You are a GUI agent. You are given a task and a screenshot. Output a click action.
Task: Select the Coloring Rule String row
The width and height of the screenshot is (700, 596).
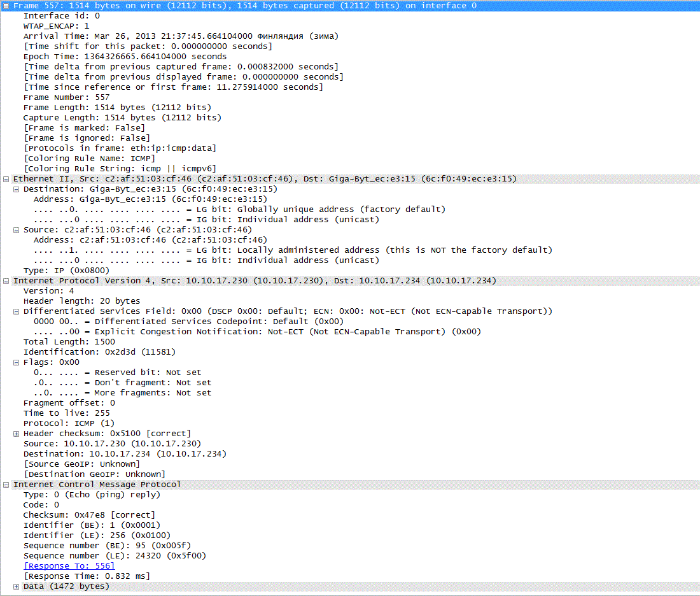coord(120,169)
